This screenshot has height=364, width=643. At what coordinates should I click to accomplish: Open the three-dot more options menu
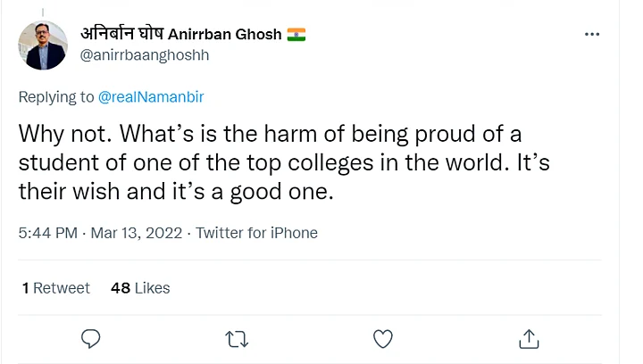(x=592, y=34)
